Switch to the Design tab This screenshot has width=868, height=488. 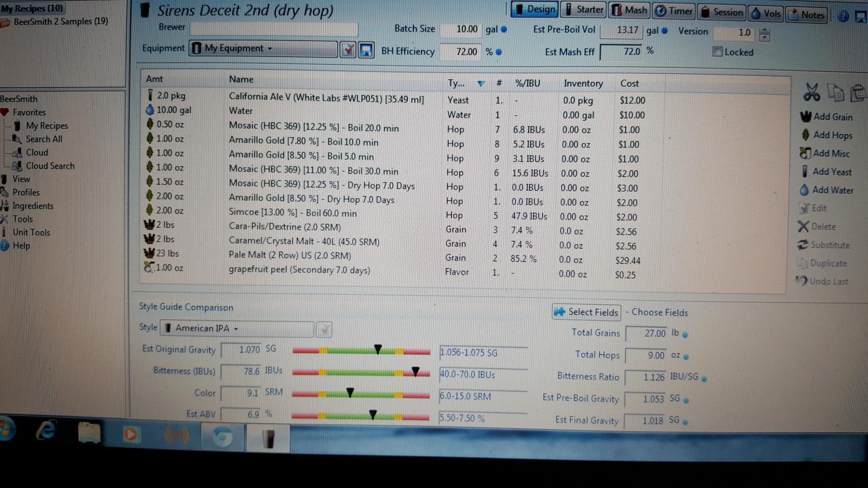534,9
